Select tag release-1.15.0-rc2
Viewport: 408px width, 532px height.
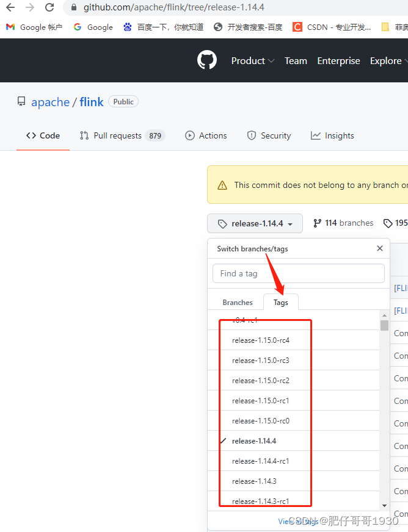coord(294,380)
